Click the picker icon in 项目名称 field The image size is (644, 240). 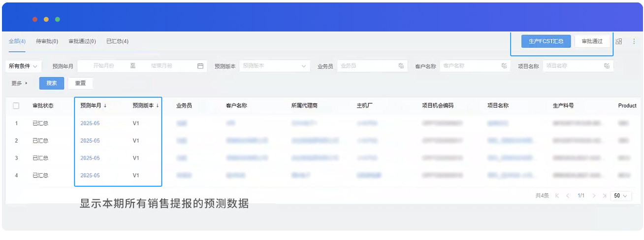click(x=607, y=66)
